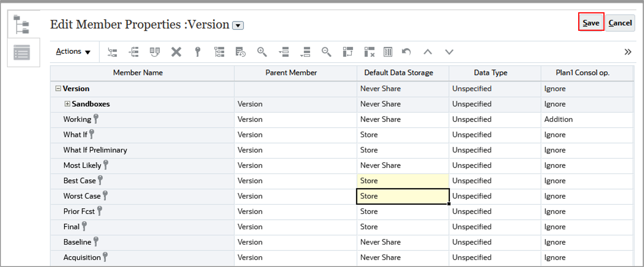
Task: Move member up with the up-arrow icon
Action: tap(427, 52)
